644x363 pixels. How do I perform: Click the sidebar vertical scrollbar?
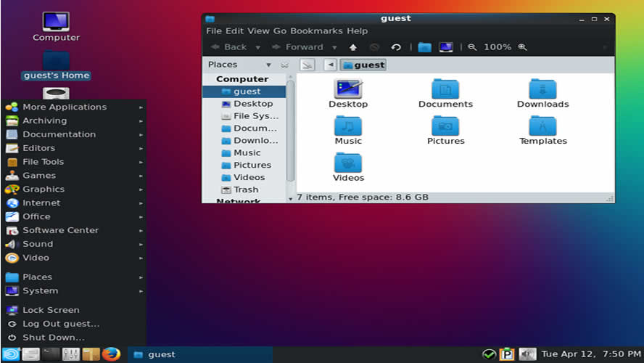pos(290,131)
